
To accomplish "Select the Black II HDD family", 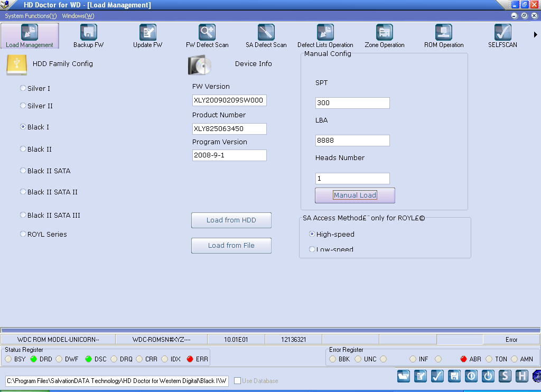I will [23, 149].
